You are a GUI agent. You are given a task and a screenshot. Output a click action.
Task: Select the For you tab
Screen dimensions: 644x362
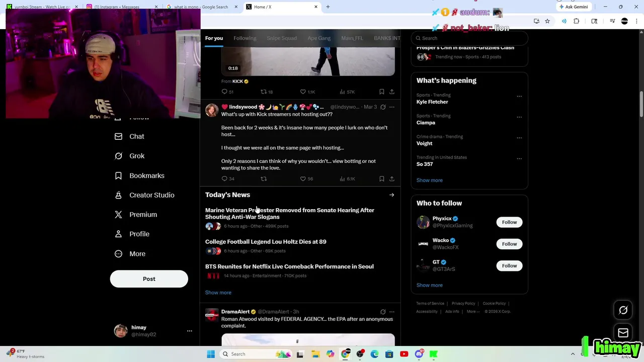click(x=214, y=38)
